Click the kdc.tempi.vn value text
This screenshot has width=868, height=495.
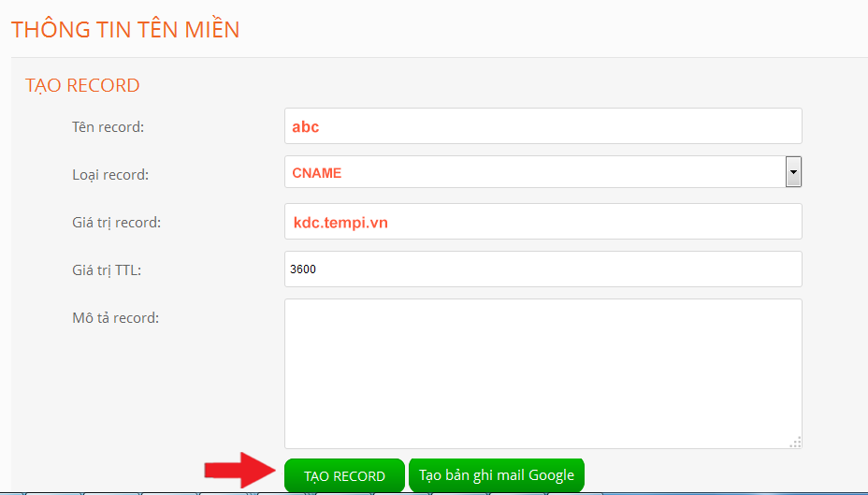tap(340, 222)
